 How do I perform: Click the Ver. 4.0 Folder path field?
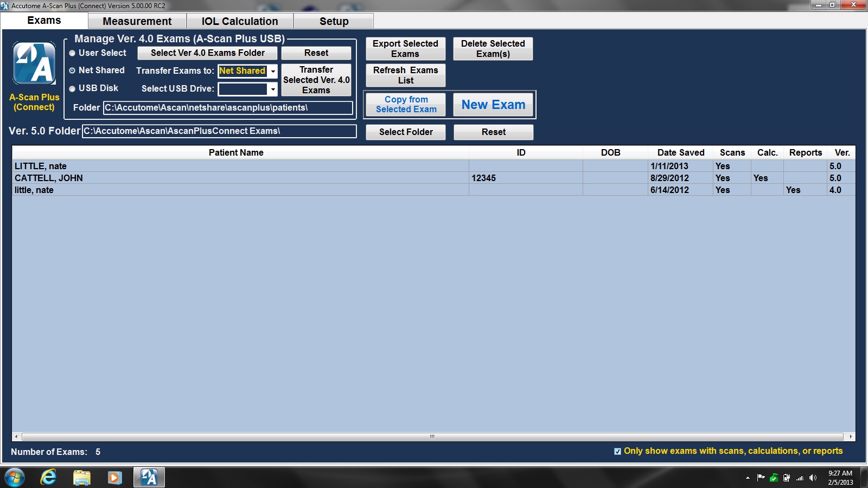(228, 108)
